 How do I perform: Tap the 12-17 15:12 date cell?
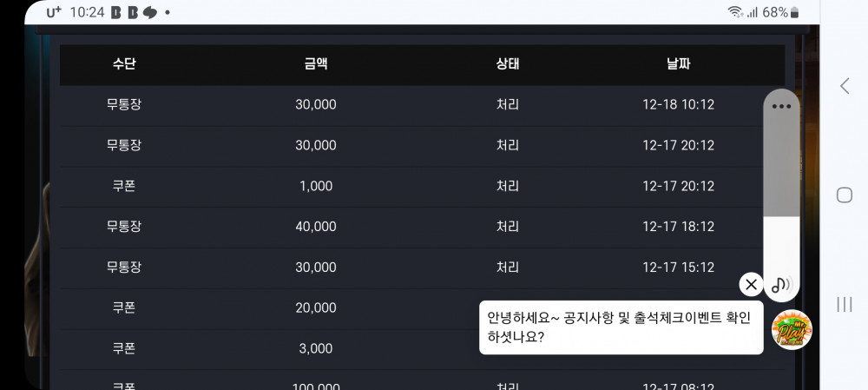(678, 267)
